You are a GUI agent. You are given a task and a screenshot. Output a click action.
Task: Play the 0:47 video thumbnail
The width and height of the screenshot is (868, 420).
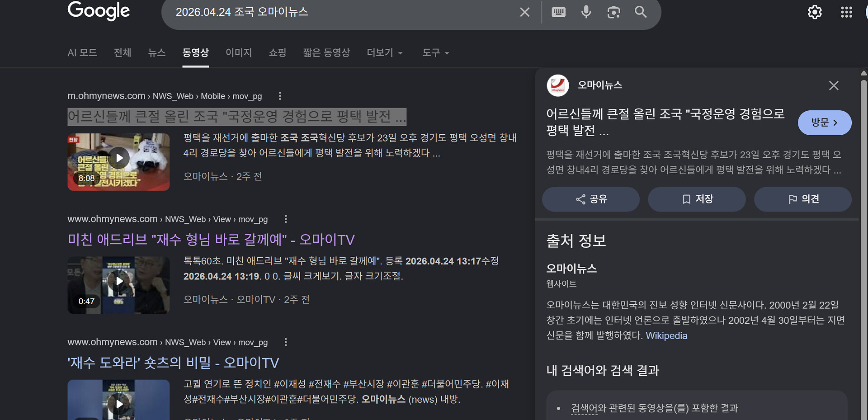pos(118,285)
